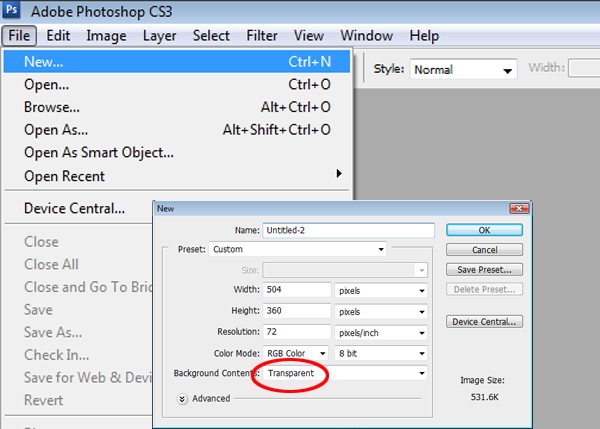600x429 pixels.
Task: Click Cancel in the New dialog
Action: 484,250
